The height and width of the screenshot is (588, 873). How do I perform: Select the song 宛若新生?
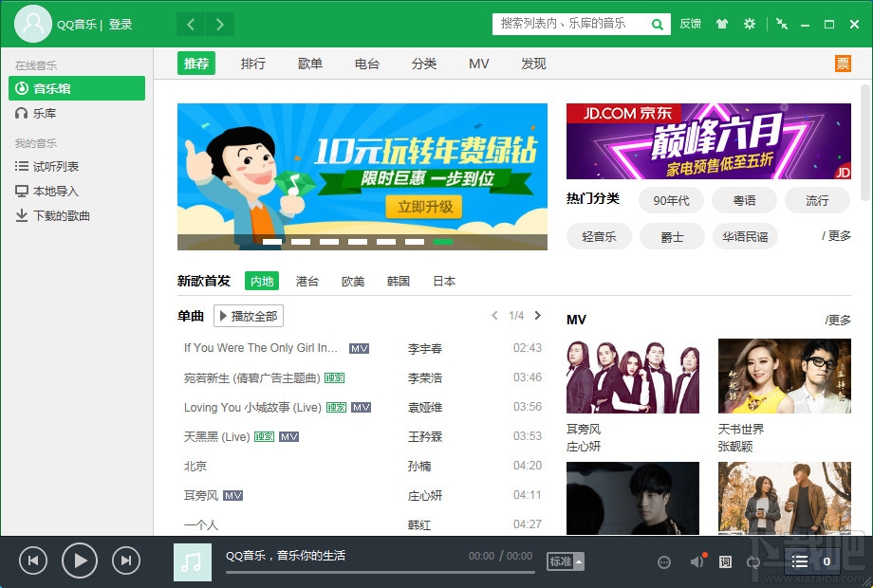[x=251, y=378]
